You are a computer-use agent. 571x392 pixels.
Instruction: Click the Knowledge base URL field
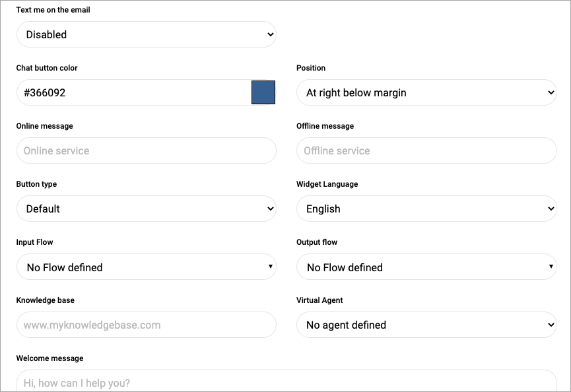(x=146, y=325)
